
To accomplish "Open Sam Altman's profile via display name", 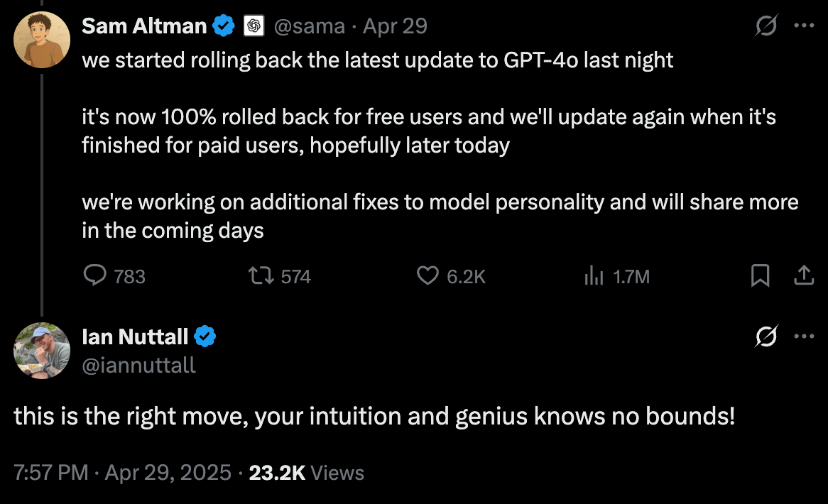I will tap(145, 26).
